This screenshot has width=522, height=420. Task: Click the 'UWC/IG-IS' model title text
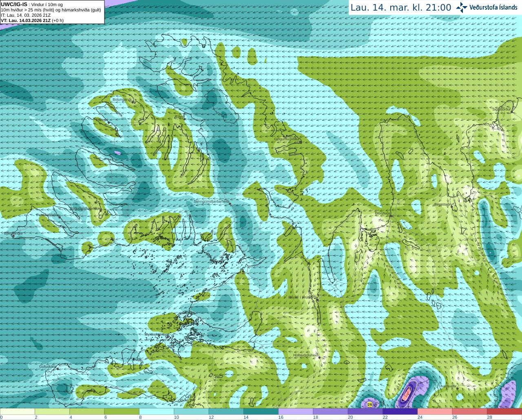(14, 4)
